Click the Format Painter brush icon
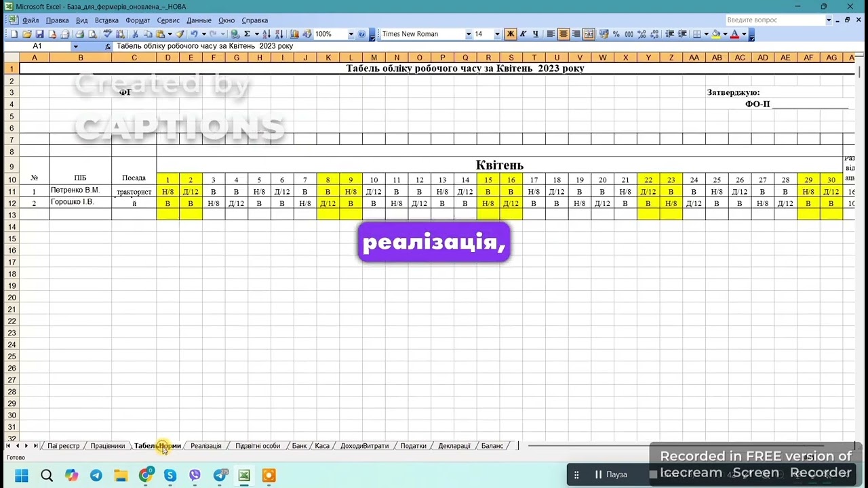This screenshot has width=868, height=488. (180, 34)
